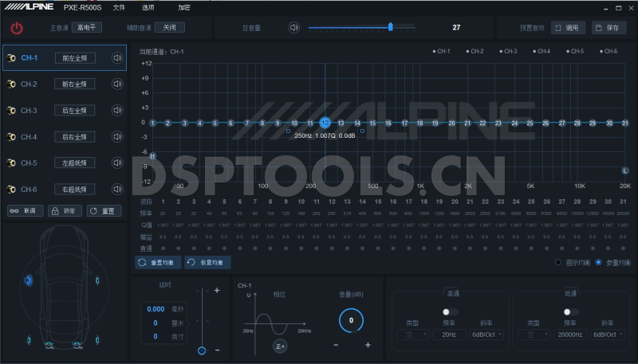Select front-right speaker on car diagram
Viewport: 638px width, 364px height.
[x=97, y=280]
